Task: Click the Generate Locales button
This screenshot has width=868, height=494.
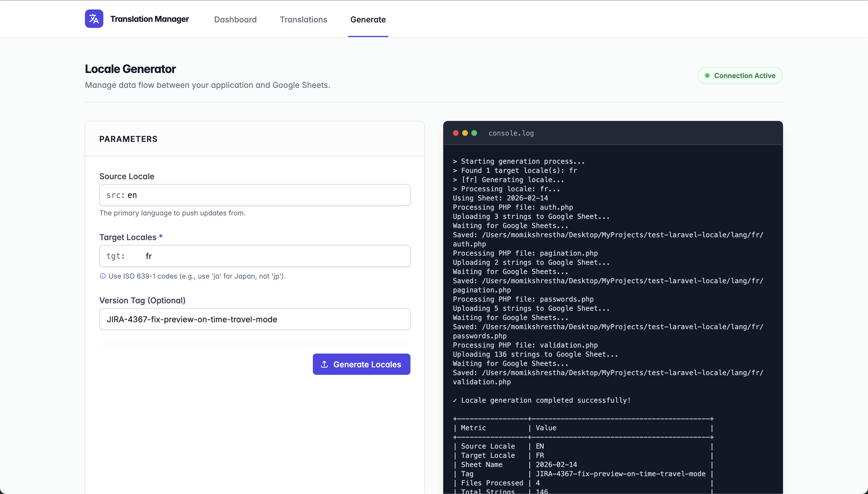Action: (x=361, y=364)
